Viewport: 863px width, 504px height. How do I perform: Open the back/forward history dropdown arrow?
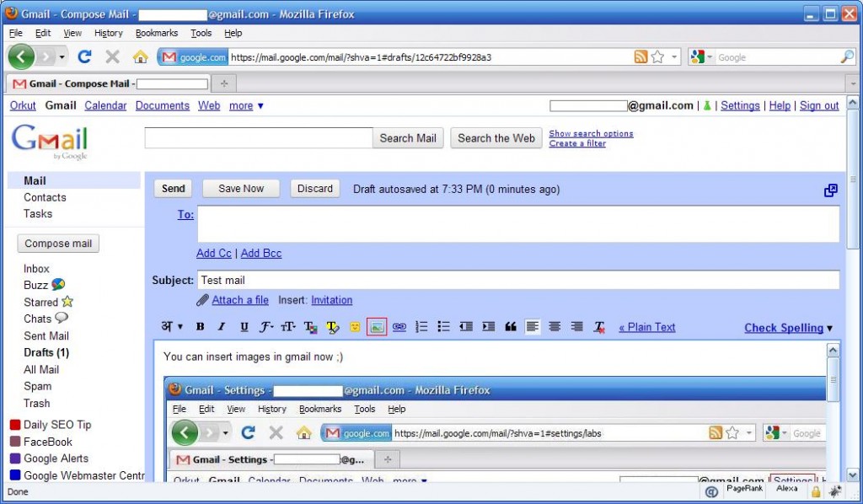point(62,56)
